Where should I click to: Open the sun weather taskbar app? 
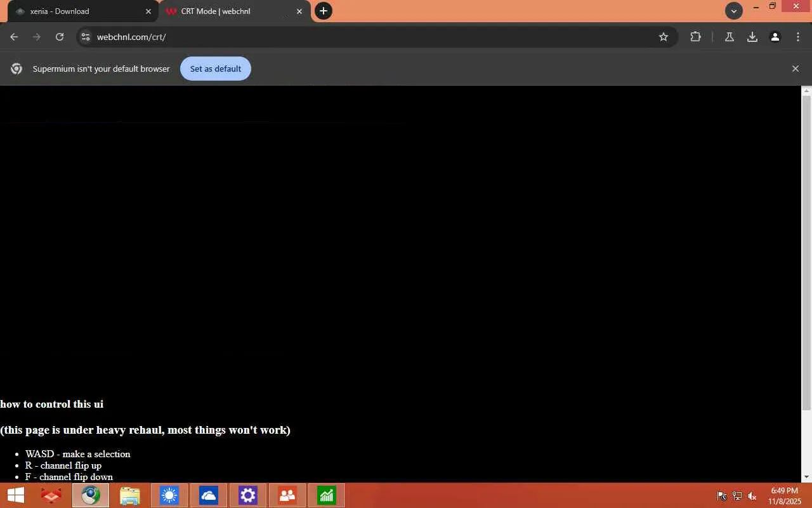[169, 495]
